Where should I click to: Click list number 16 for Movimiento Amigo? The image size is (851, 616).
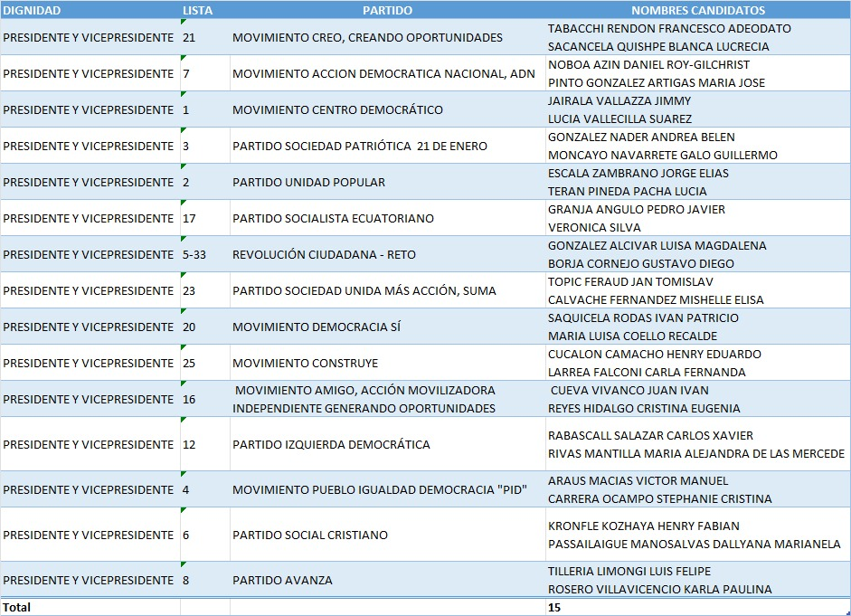pos(189,400)
